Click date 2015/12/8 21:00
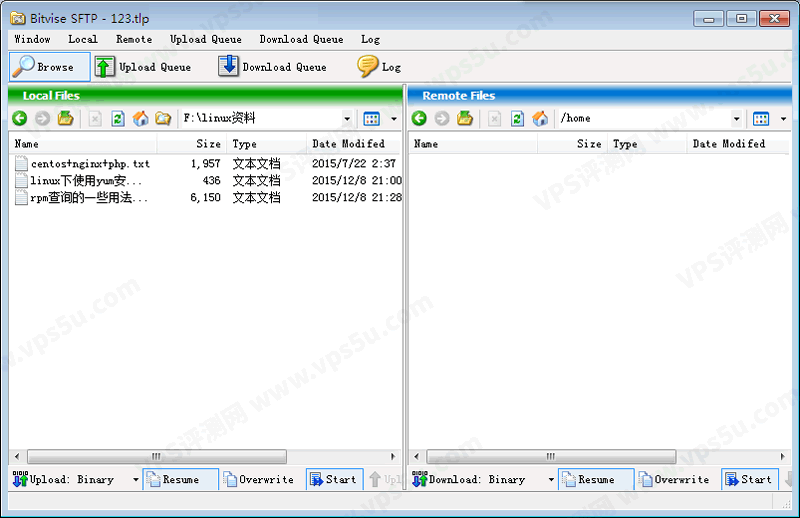The height and width of the screenshot is (518, 800). coord(357,181)
